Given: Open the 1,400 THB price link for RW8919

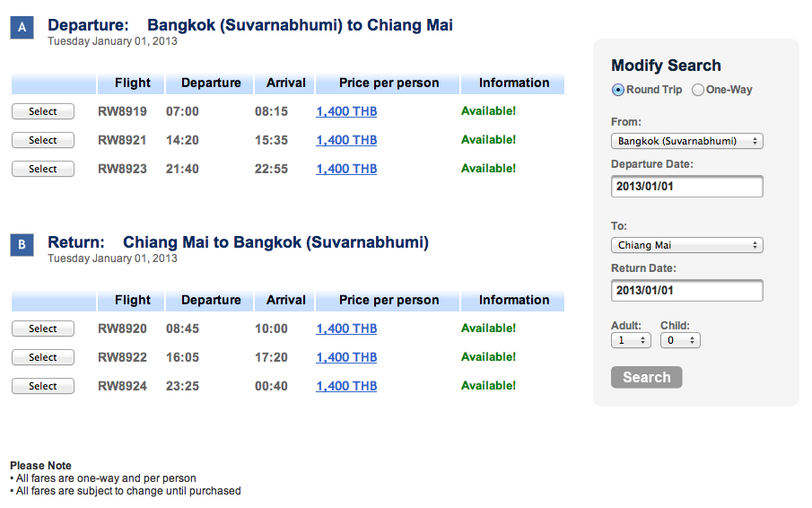Looking at the screenshot, I should coord(346,111).
